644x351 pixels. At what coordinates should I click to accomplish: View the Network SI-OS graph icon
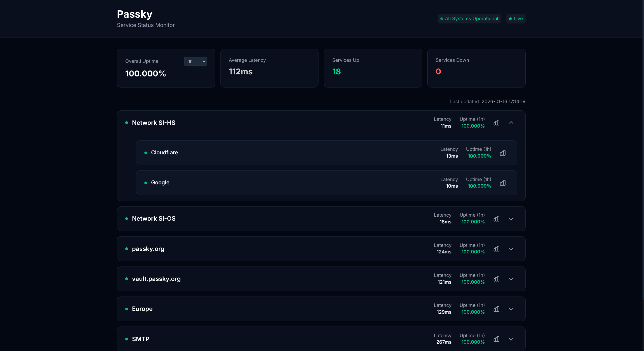click(x=496, y=219)
